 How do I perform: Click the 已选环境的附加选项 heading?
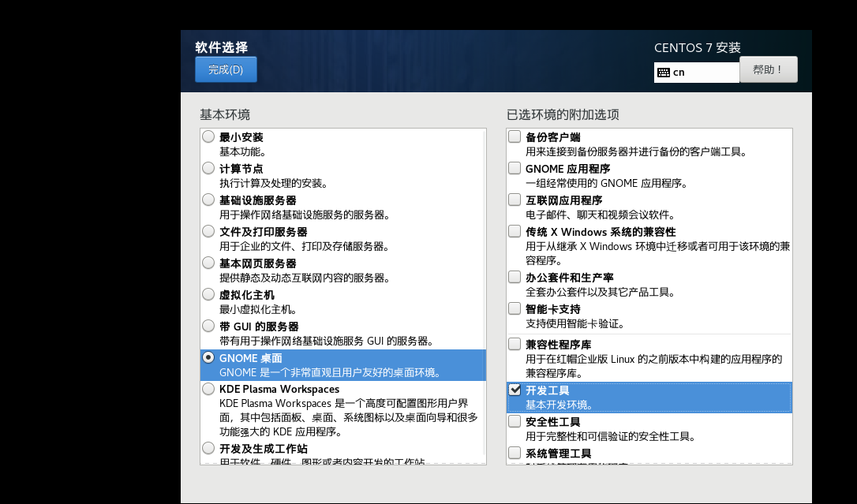[563, 114]
